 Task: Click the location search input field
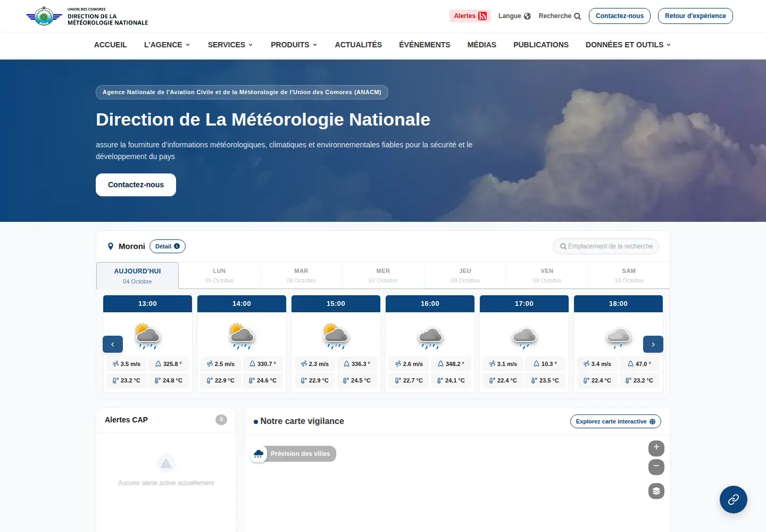[606, 246]
